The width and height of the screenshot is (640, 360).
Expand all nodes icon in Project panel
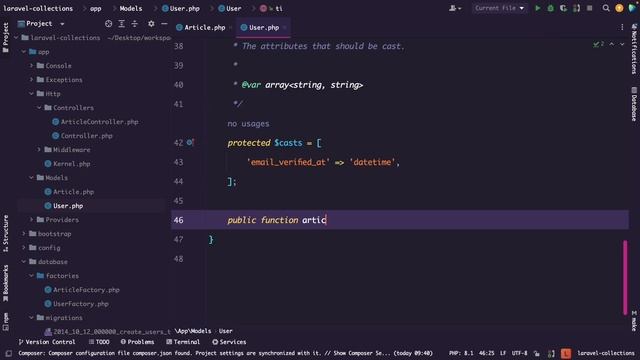click(x=122, y=24)
